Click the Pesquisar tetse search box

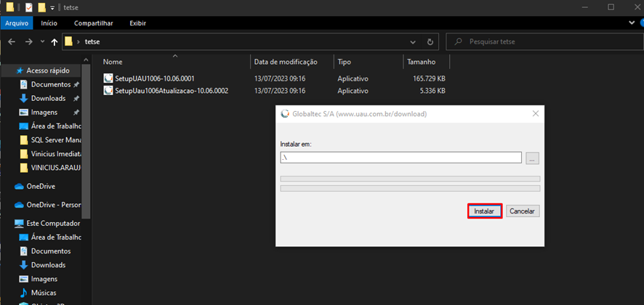pos(545,42)
